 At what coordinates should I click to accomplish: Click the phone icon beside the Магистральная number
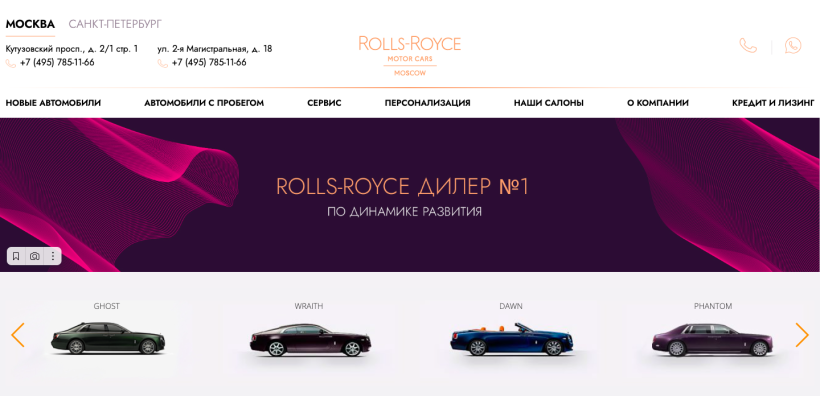click(x=163, y=63)
